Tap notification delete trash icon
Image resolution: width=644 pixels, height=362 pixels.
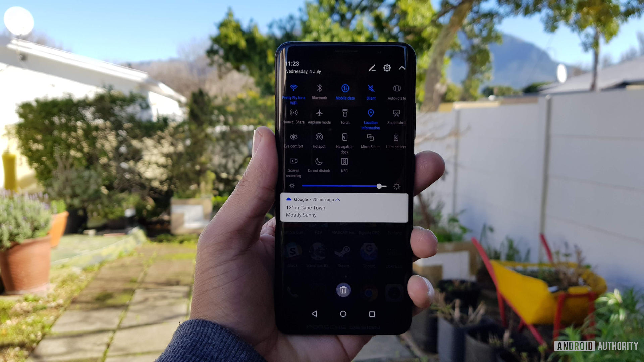tap(342, 290)
